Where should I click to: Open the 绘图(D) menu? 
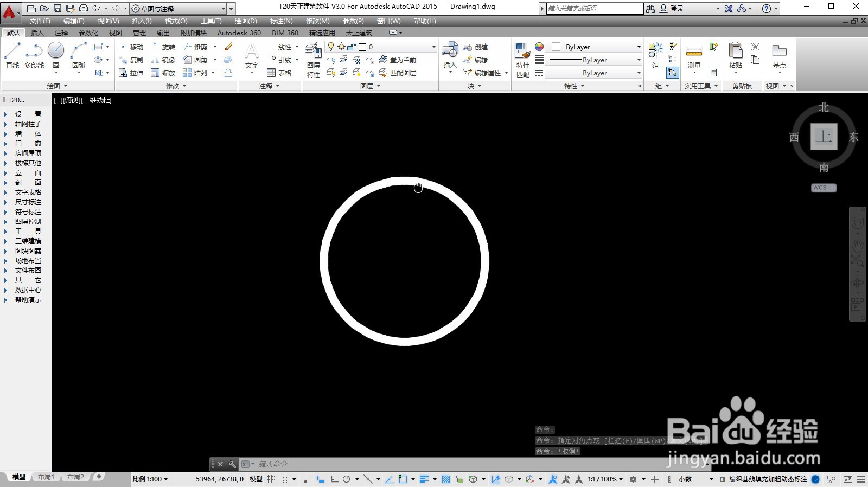(x=246, y=21)
